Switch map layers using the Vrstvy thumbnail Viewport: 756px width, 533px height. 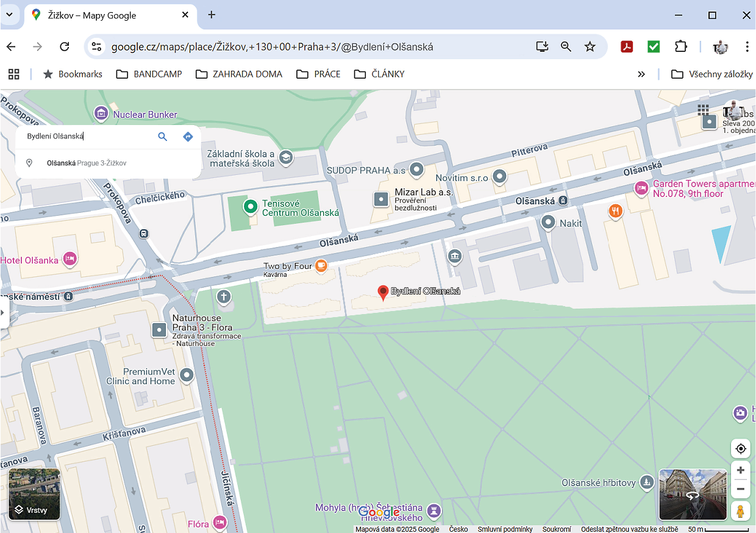point(35,494)
